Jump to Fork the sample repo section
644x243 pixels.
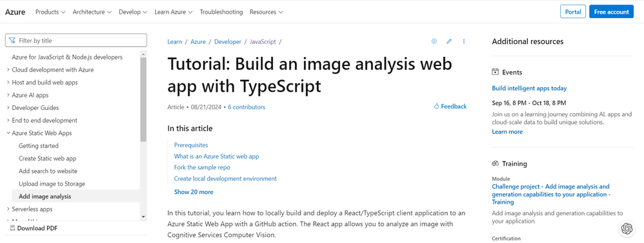(202, 167)
